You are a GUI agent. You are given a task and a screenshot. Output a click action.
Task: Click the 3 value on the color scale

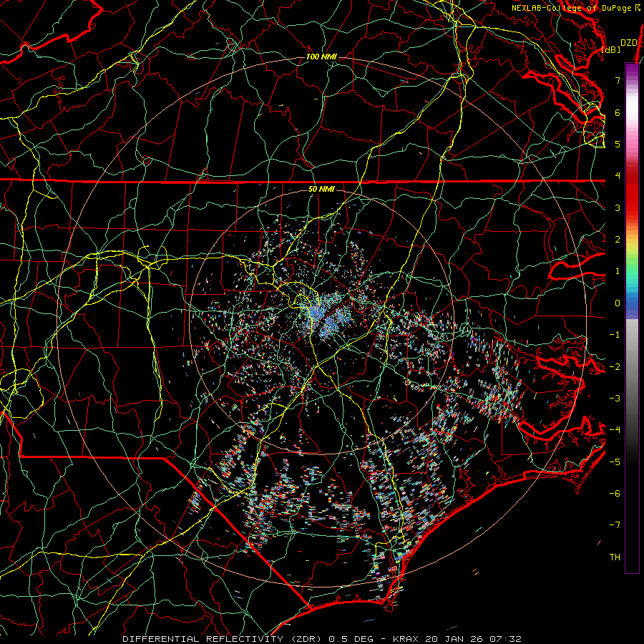coord(618,208)
